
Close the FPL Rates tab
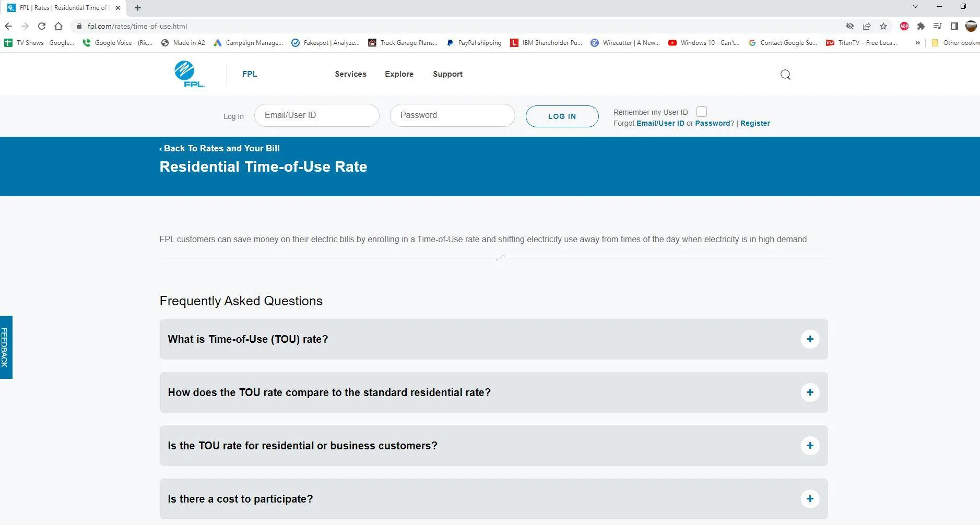[x=118, y=8]
